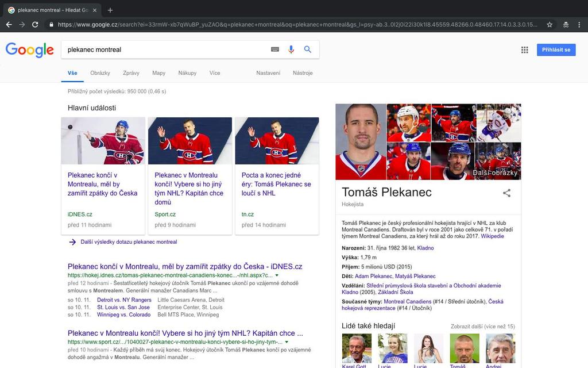Open the Andrej person thumbnail
Viewport: 588px width, 368px height.
(x=500, y=348)
